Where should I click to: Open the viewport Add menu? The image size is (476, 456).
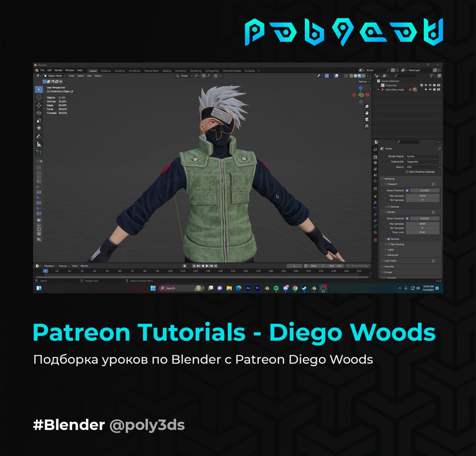point(89,76)
